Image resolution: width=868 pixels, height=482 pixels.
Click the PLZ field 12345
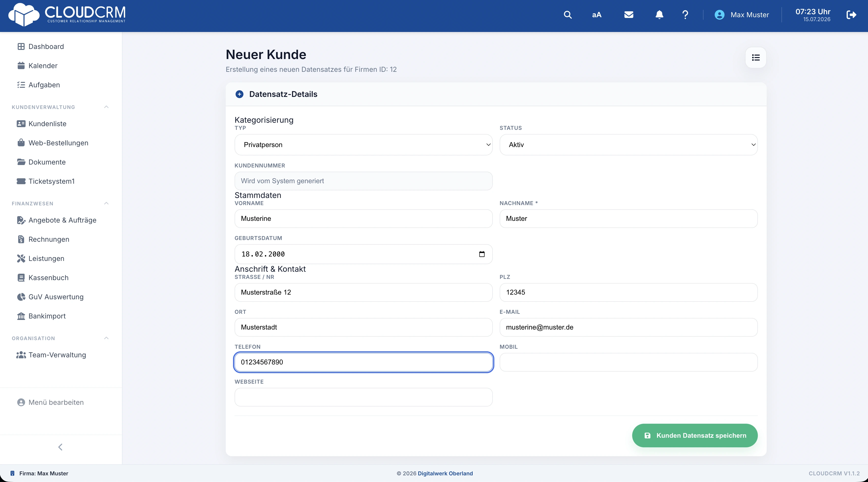pos(629,292)
